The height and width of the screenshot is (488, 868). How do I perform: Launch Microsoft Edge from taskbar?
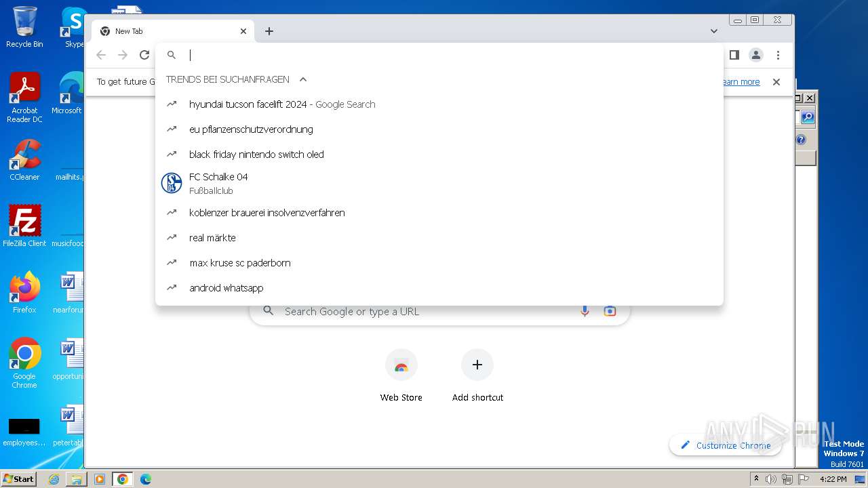[146, 479]
